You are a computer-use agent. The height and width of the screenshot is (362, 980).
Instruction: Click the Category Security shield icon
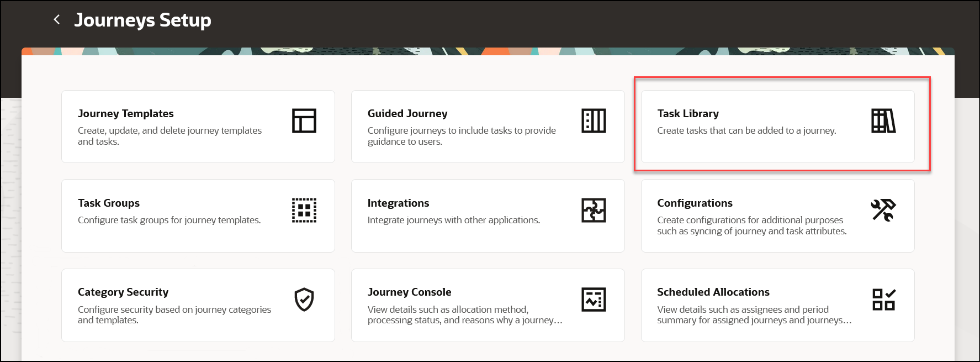[304, 300]
